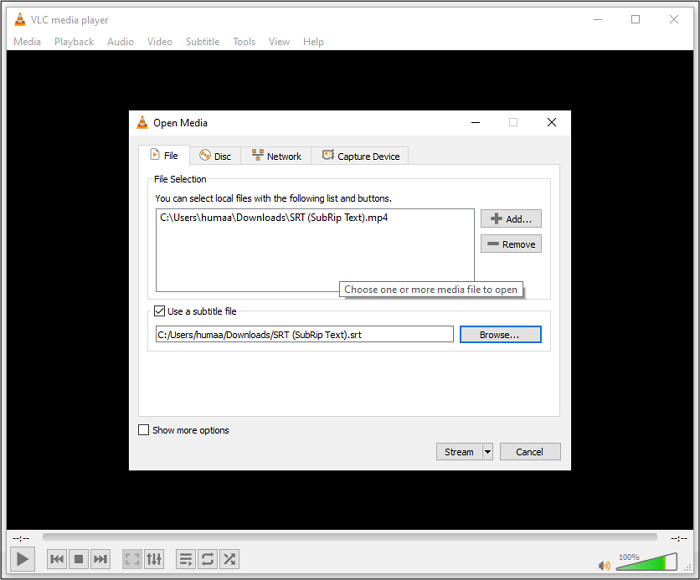
Task: Show the playlist icon
Action: 185,559
